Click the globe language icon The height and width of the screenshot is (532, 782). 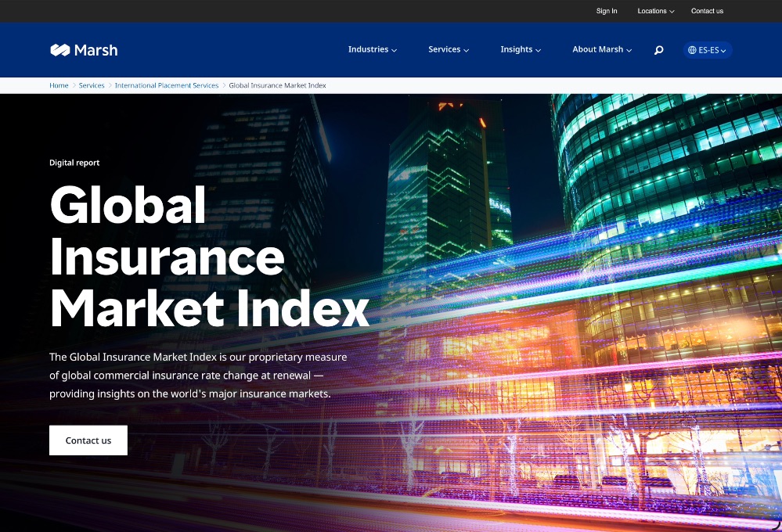click(692, 50)
